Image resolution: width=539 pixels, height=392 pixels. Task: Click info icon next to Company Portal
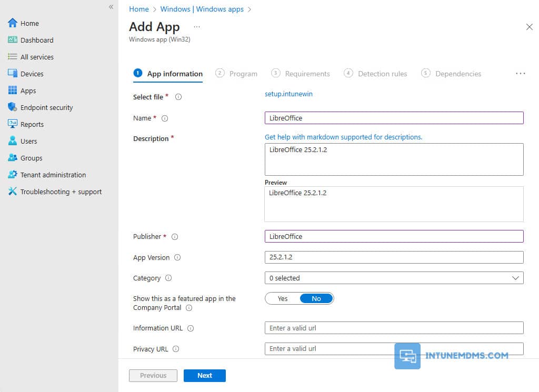[x=189, y=308]
